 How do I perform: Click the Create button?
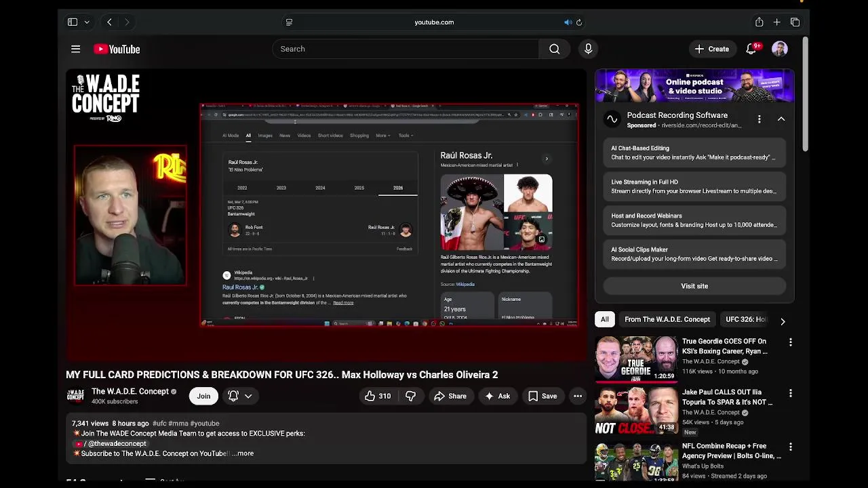click(x=711, y=49)
